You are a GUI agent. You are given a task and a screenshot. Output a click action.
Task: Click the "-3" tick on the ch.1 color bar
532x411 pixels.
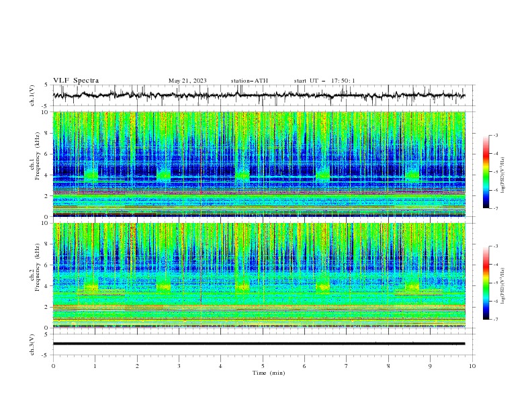(495, 135)
